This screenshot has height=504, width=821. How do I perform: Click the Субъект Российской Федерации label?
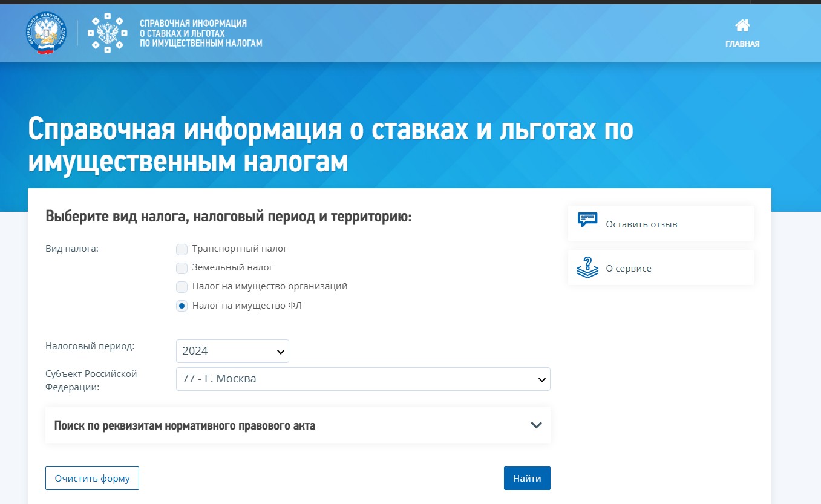click(91, 380)
